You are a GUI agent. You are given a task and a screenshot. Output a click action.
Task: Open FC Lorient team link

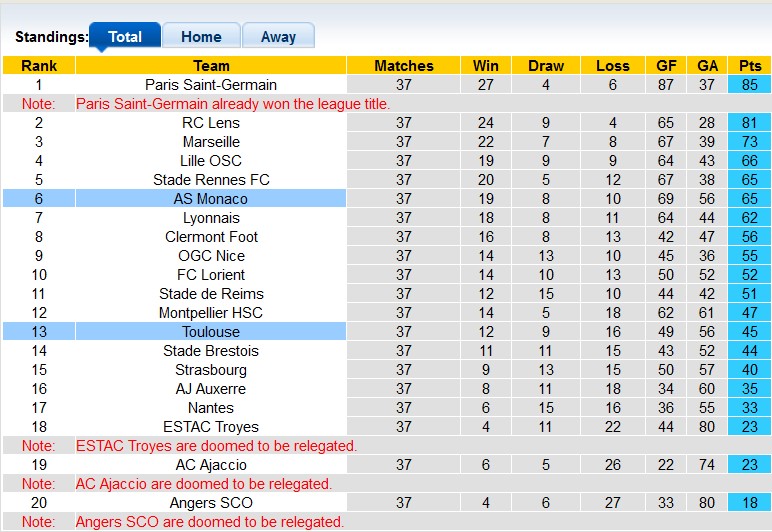(x=211, y=275)
